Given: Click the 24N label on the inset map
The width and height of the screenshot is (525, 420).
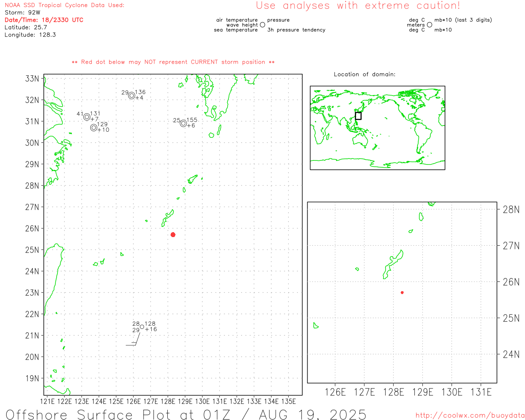Looking at the screenshot, I should pos(511,354).
